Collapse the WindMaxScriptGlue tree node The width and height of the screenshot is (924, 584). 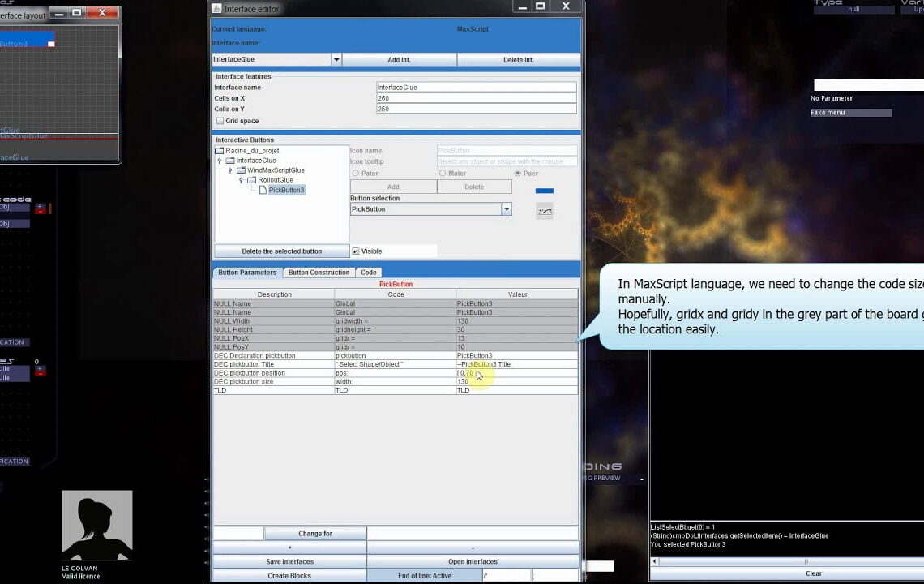tap(230, 170)
